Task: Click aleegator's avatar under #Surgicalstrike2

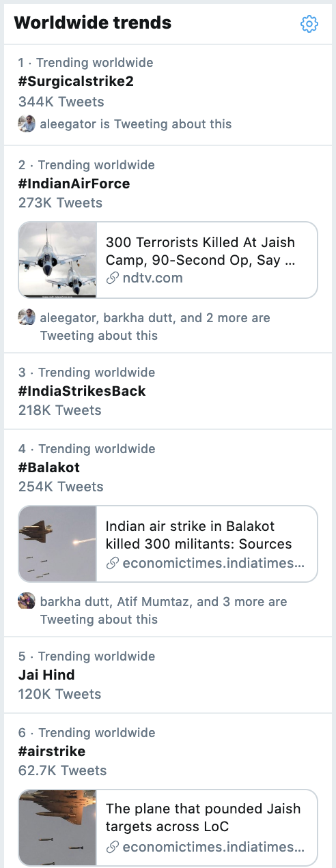Action: coord(27,124)
